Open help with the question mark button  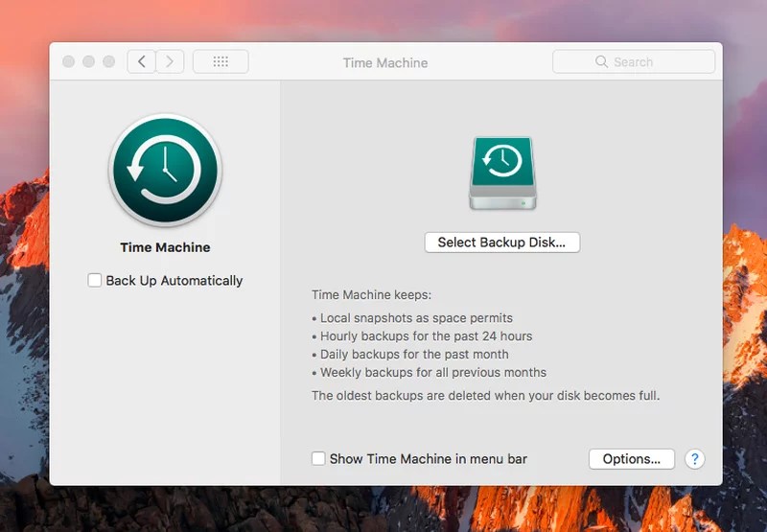pos(694,459)
